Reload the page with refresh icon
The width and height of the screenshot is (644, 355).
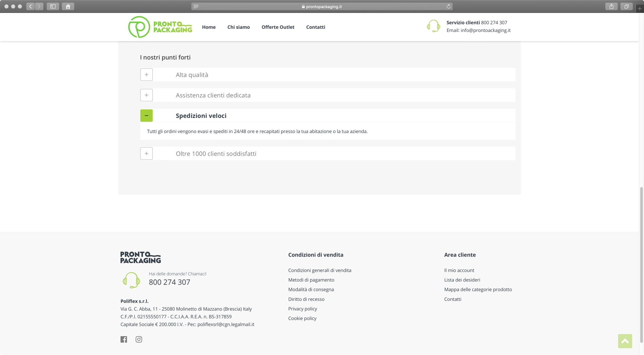[448, 6]
